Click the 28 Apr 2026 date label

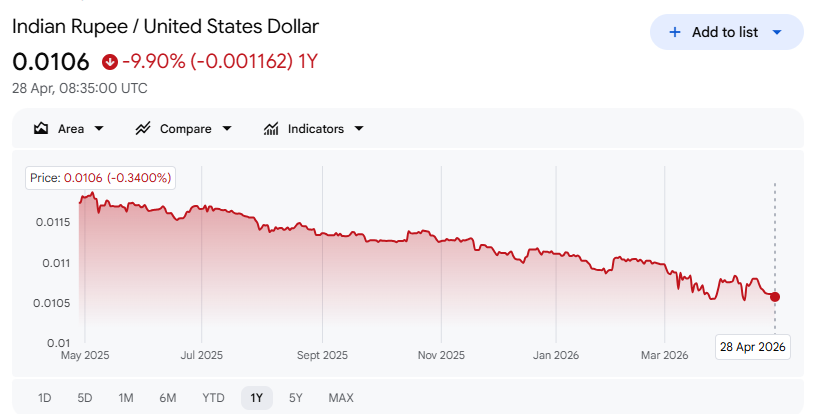(754, 347)
